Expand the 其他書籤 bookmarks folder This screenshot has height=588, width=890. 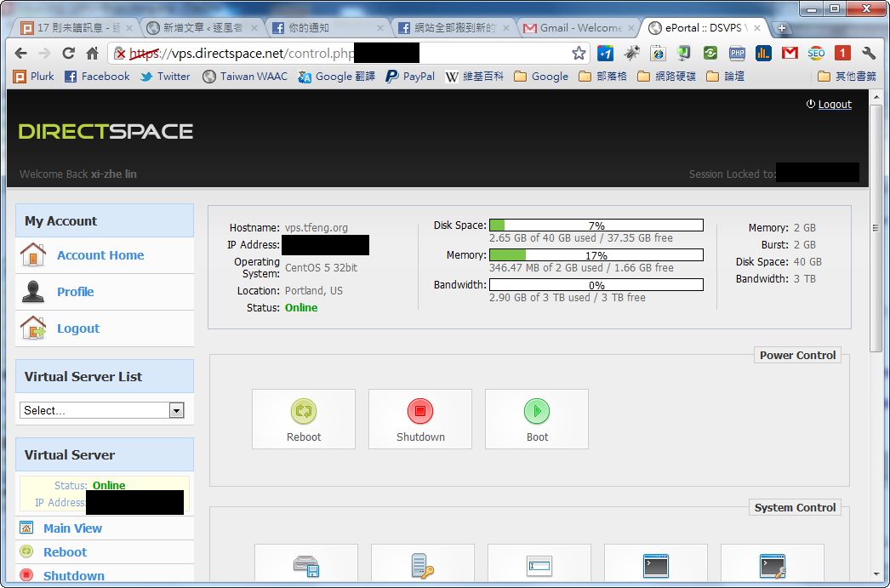tap(847, 77)
